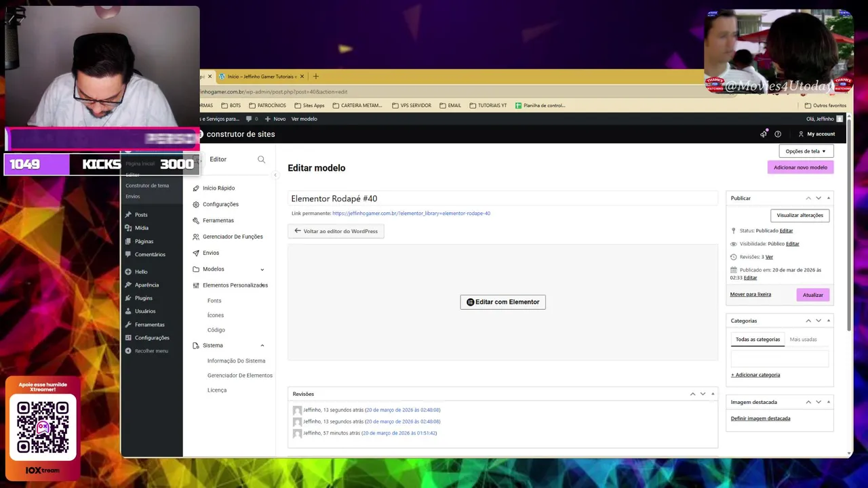Click Editar com Elementor button
The image size is (868, 488).
[502, 302]
